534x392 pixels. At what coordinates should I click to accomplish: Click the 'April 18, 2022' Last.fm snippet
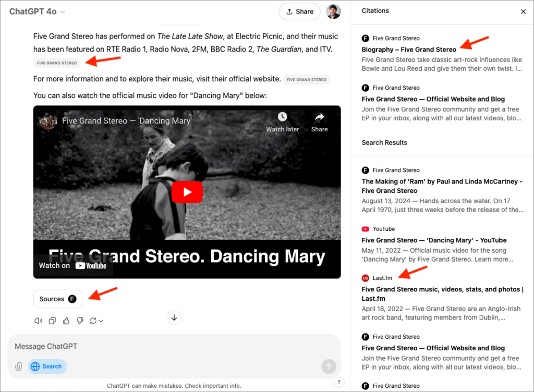(x=441, y=313)
